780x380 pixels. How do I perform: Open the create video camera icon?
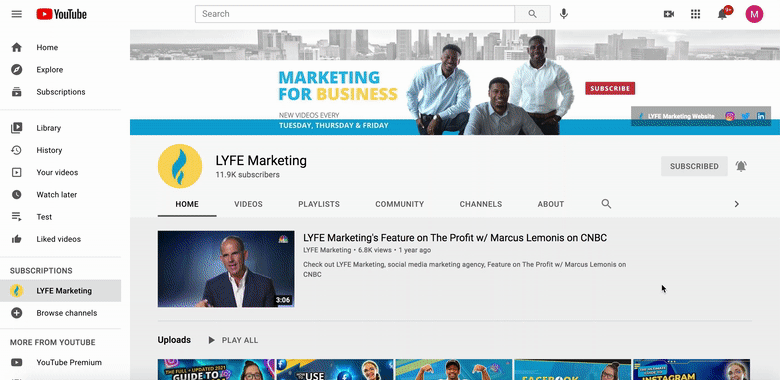click(x=669, y=14)
